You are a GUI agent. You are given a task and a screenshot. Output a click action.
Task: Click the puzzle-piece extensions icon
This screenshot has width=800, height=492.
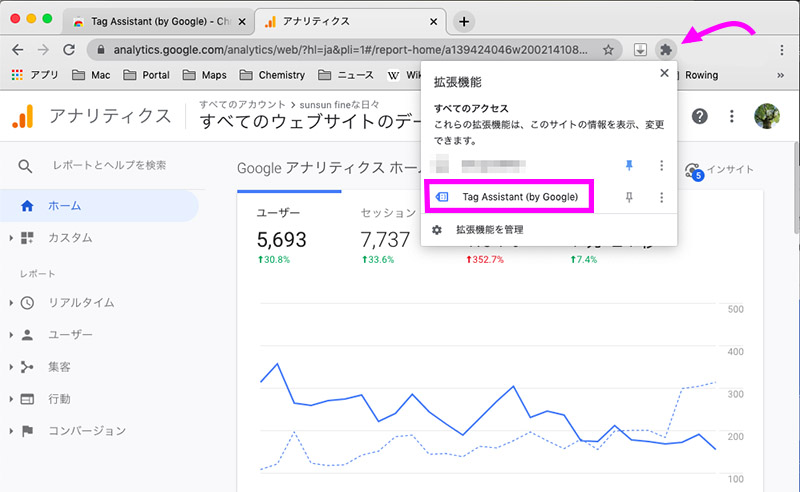click(x=666, y=50)
